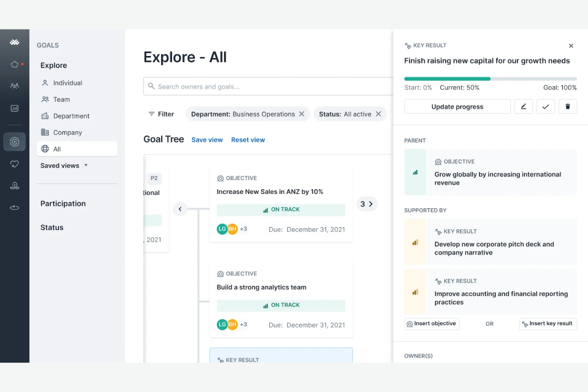Close the Finish raising new capital panel

tap(571, 46)
